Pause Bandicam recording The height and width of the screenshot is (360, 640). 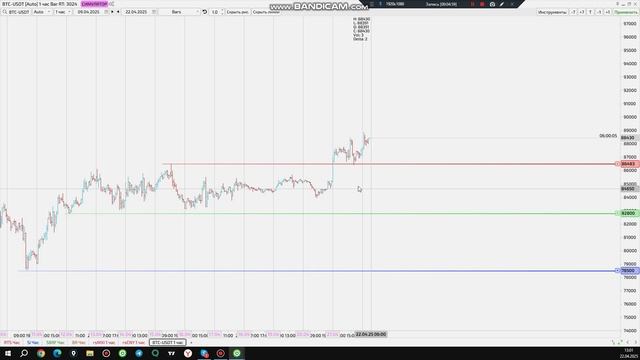pos(473,4)
